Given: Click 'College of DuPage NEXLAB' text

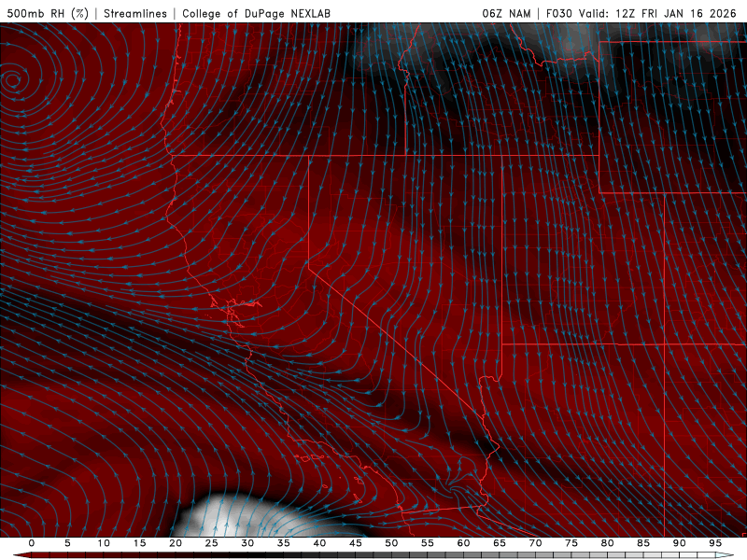Looking at the screenshot, I should click(256, 13).
